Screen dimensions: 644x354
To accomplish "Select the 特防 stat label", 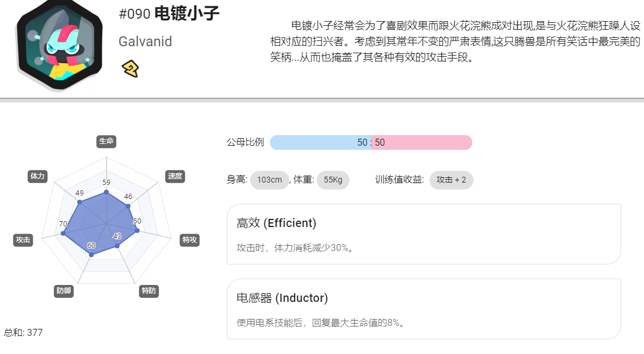I will pyautogui.click(x=148, y=291).
